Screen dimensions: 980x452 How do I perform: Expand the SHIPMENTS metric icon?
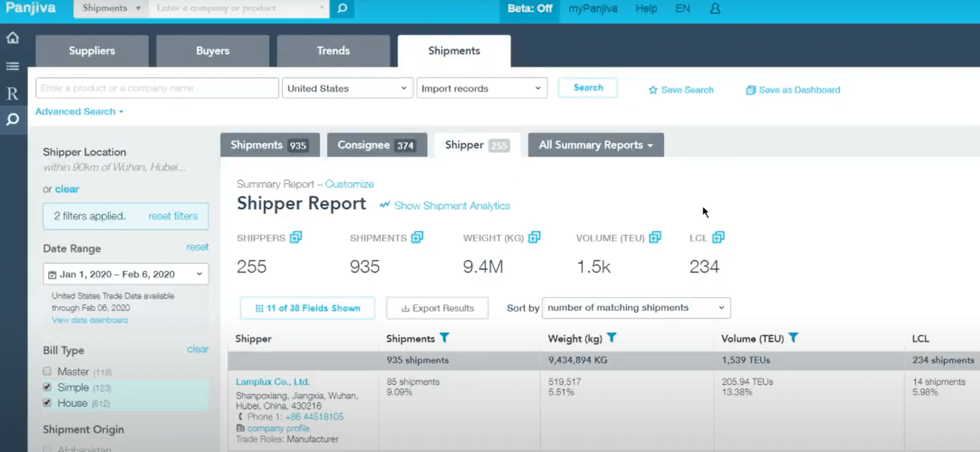pyautogui.click(x=417, y=237)
